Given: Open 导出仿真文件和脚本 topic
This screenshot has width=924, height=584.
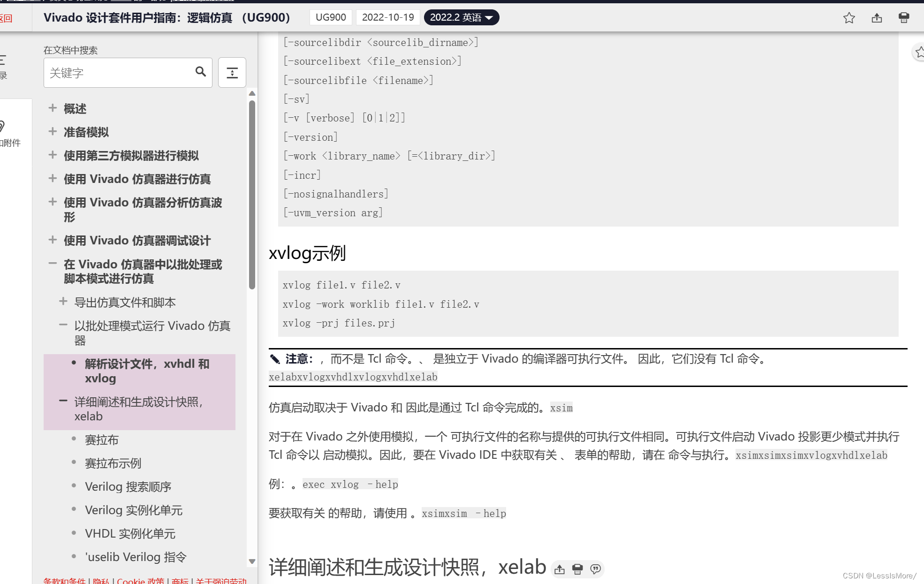Looking at the screenshot, I should pyautogui.click(x=125, y=303).
